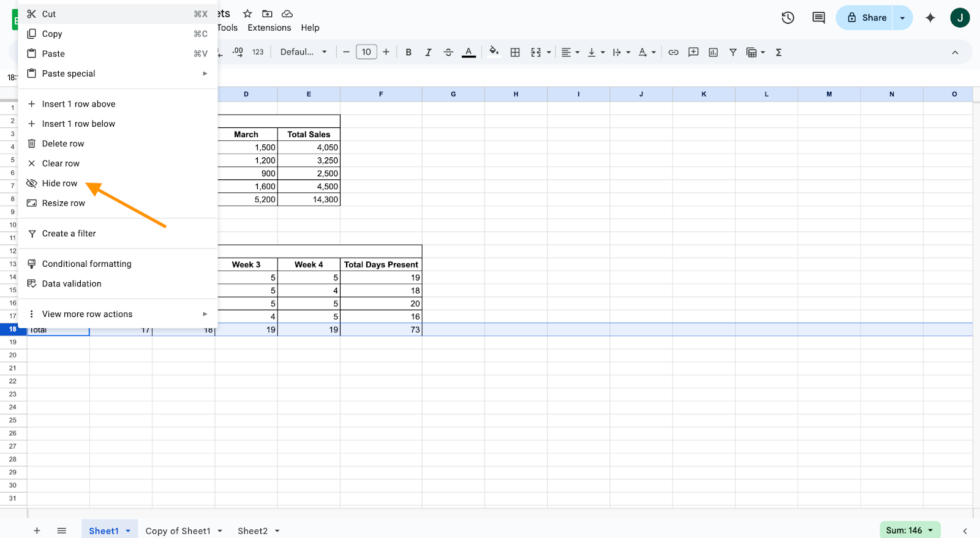
Task: Click the toolbar filter icon
Action: pyautogui.click(x=733, y=52)
